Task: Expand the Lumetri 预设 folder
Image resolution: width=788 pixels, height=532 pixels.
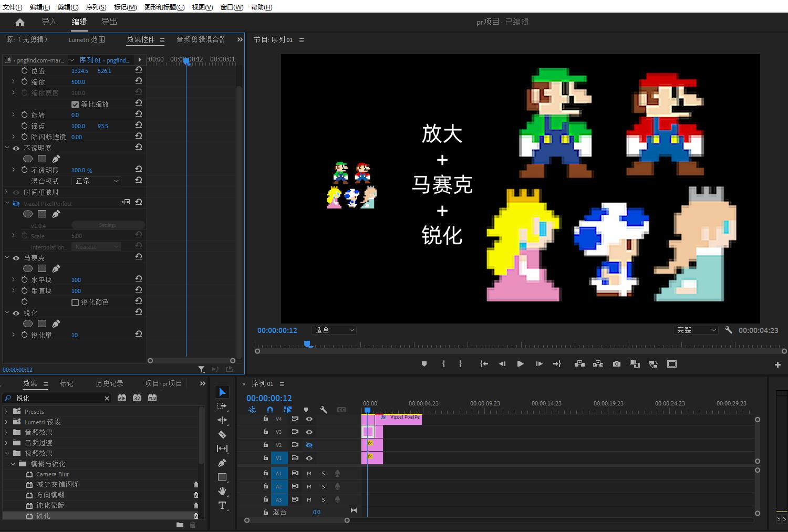Action: tap(7, 422)
